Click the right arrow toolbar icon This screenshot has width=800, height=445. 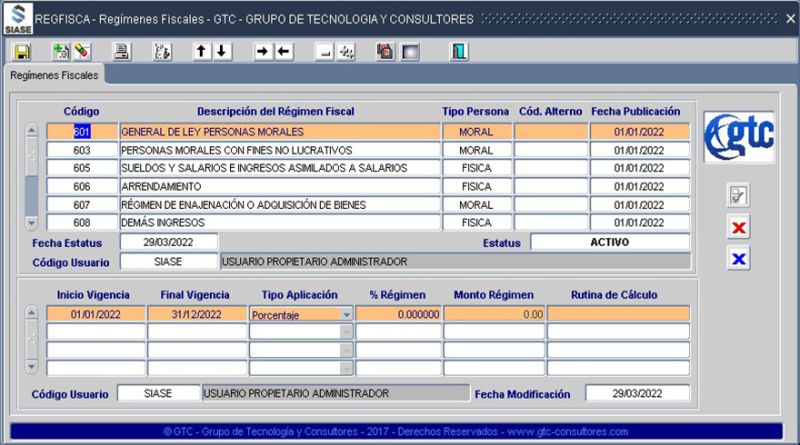coord(262,51)
